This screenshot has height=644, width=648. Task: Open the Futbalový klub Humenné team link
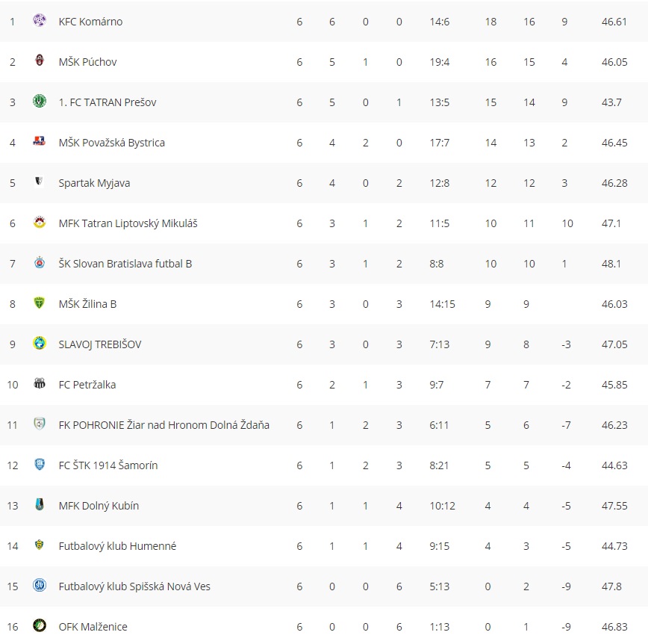click(117, 546)
